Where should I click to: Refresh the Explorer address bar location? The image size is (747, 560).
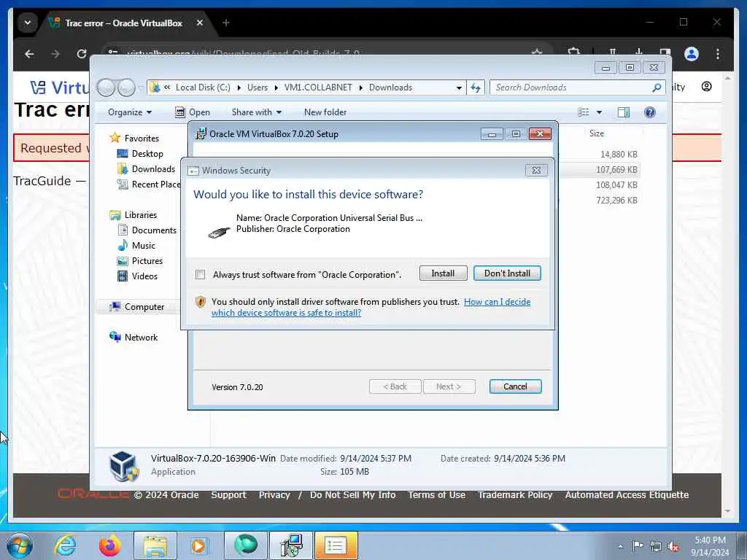(x=476, y=87)
